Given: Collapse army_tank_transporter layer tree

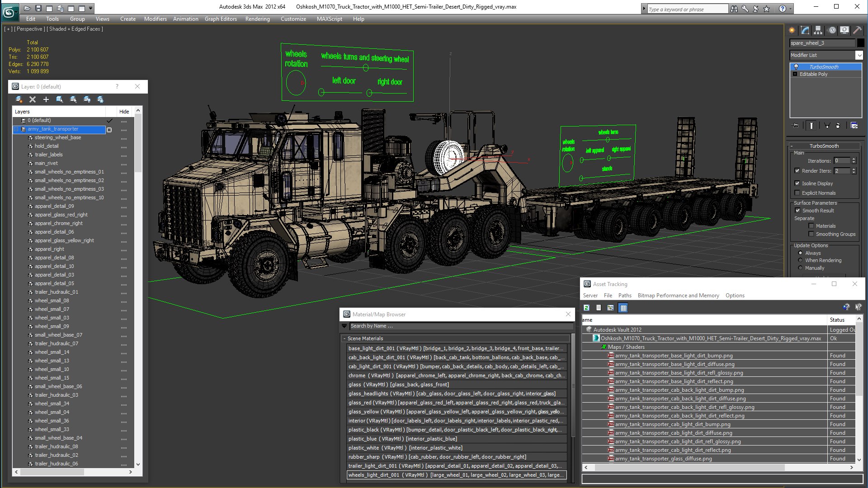Looking at the screenshot, I should click(x=16, y=129).
